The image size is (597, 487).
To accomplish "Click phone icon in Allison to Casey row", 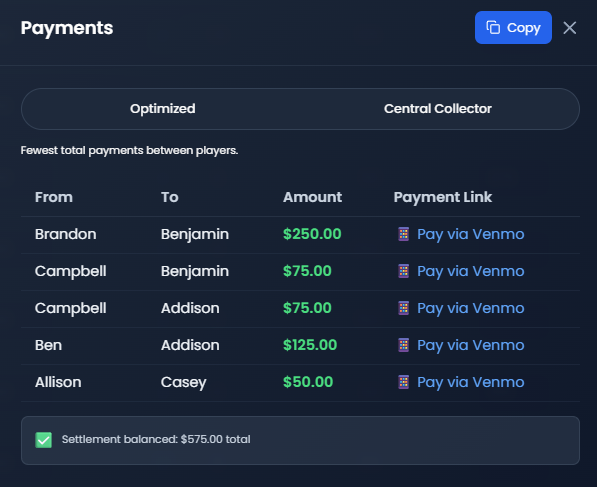I will (x=404, y=382).
